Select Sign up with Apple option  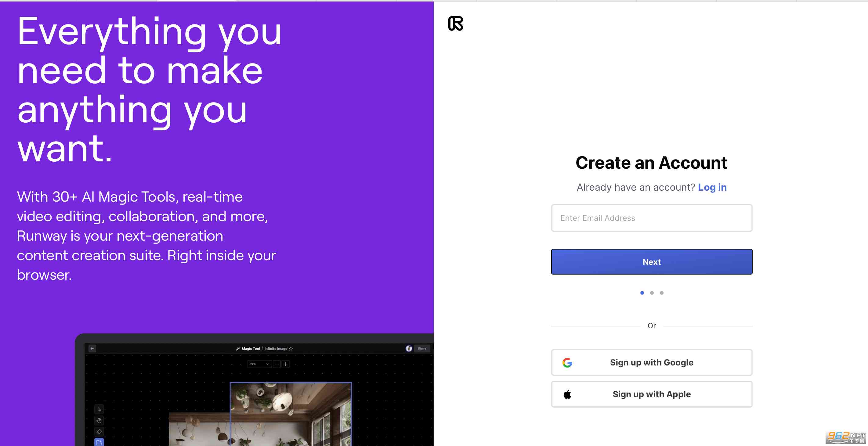click(651, 394)
